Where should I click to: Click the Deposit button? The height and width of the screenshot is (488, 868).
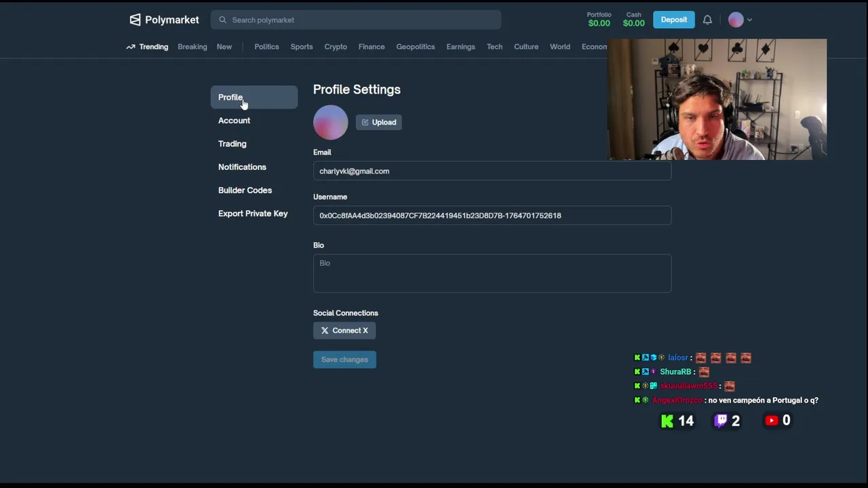point(674,20)
